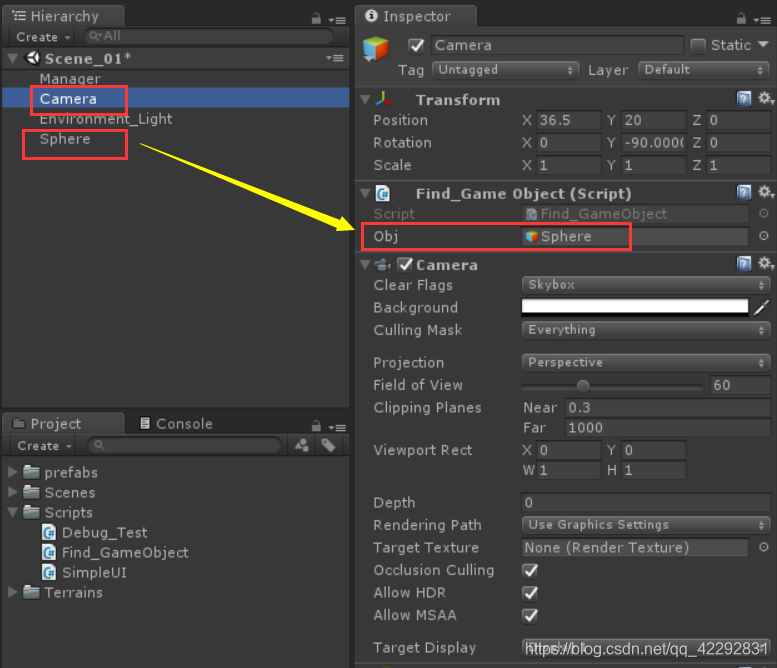Open Find_Game Object script help icon
The width and height of the screenshot is (777, 668).
pos(744,192)
